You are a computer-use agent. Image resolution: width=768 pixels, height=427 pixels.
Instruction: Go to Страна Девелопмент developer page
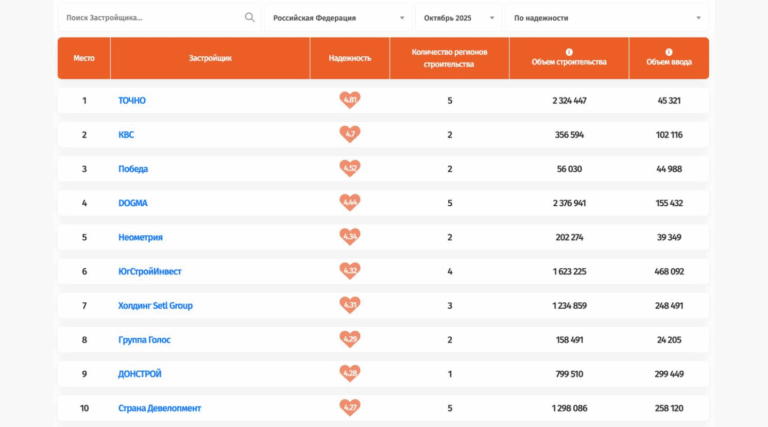point(159,408)
